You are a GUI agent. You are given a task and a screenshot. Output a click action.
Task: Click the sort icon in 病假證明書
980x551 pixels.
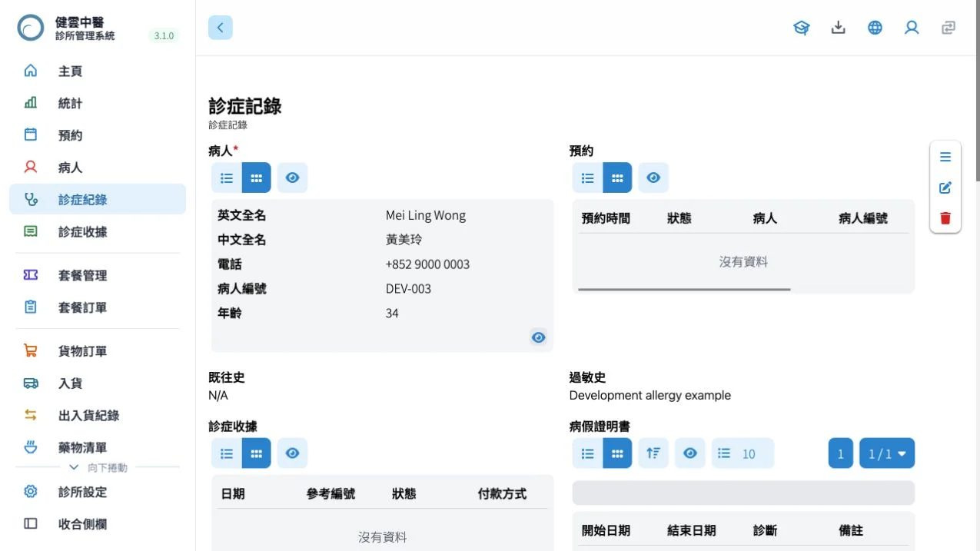click(x=653, y=453)
